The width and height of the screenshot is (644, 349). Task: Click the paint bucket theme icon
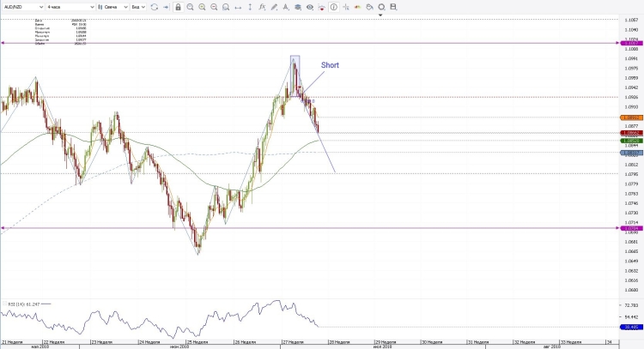[369, 7]
